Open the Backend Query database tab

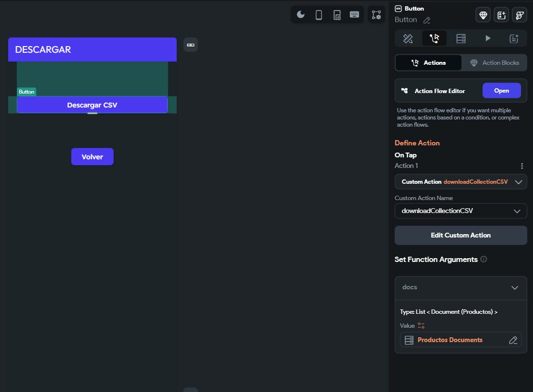461,39
